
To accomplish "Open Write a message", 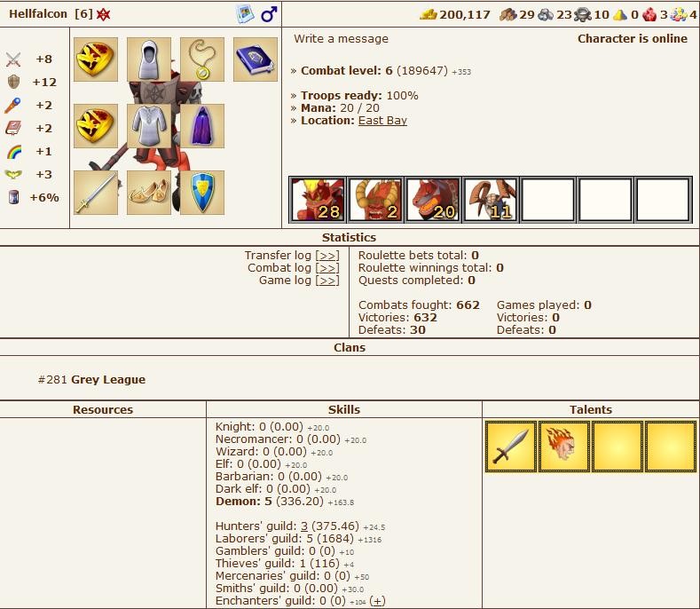I will click(x=341, y=39).
